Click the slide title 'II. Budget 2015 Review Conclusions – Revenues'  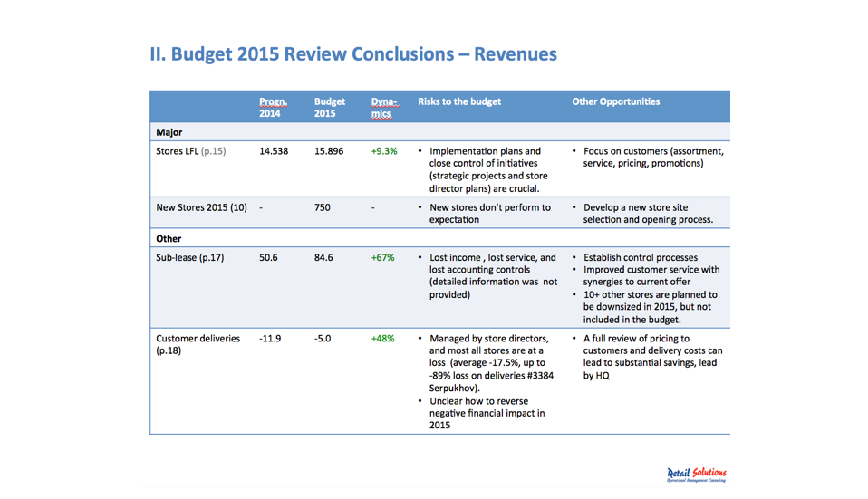point(353,54)
